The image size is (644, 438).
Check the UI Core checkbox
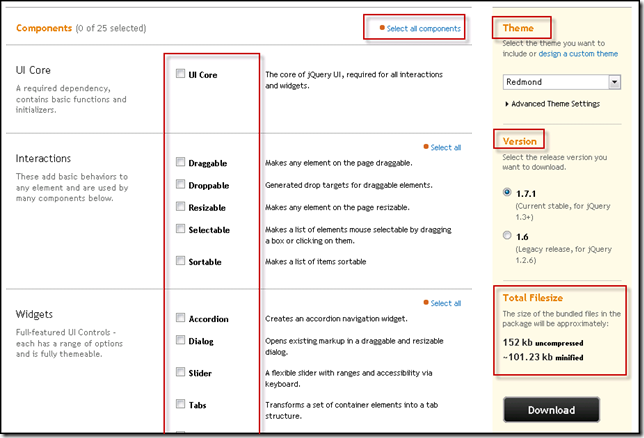coord(180,74)
